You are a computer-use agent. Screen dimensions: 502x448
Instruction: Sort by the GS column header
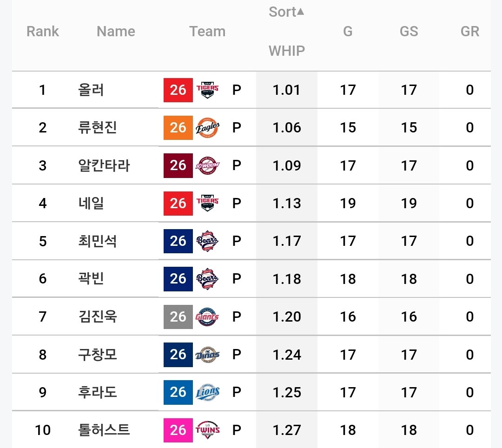click(x=409, y=31)
